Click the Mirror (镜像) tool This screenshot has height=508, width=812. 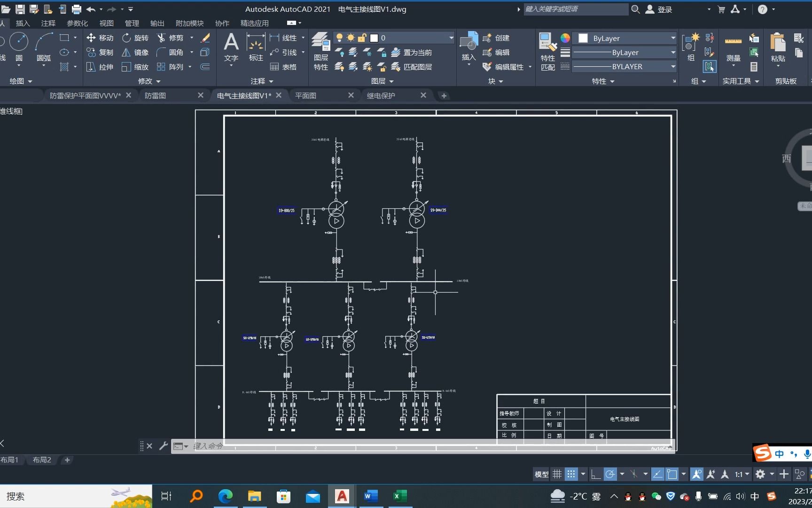(135, 52)
